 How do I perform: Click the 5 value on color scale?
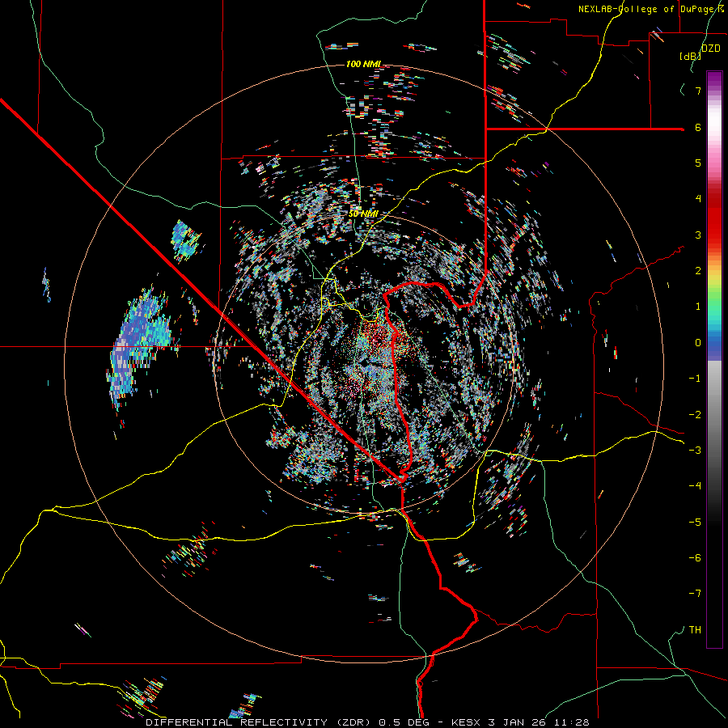tap(698, 163)
